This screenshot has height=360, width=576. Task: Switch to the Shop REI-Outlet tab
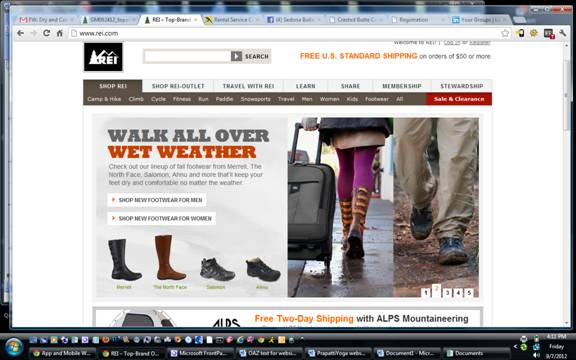pyautogui.click(x=178, y=86)
